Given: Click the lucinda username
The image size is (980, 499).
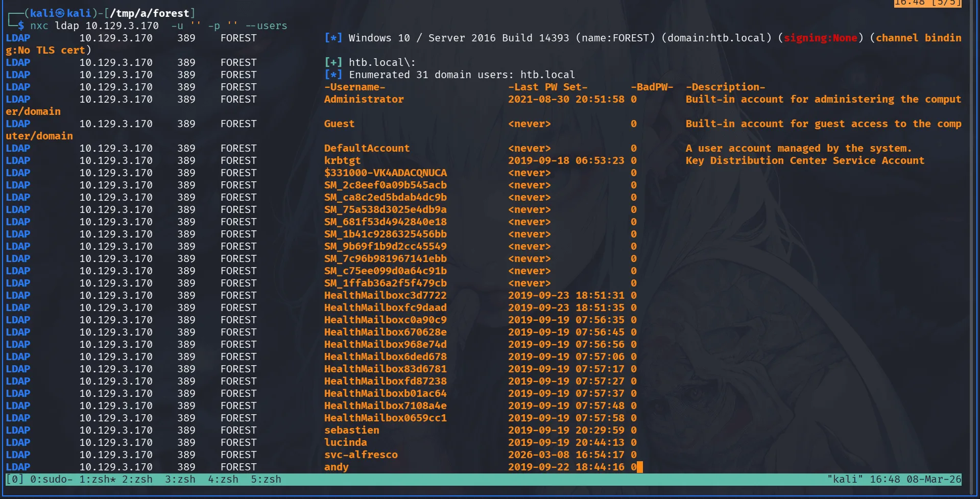Looking at the screenshot, I should pos(345,442).
